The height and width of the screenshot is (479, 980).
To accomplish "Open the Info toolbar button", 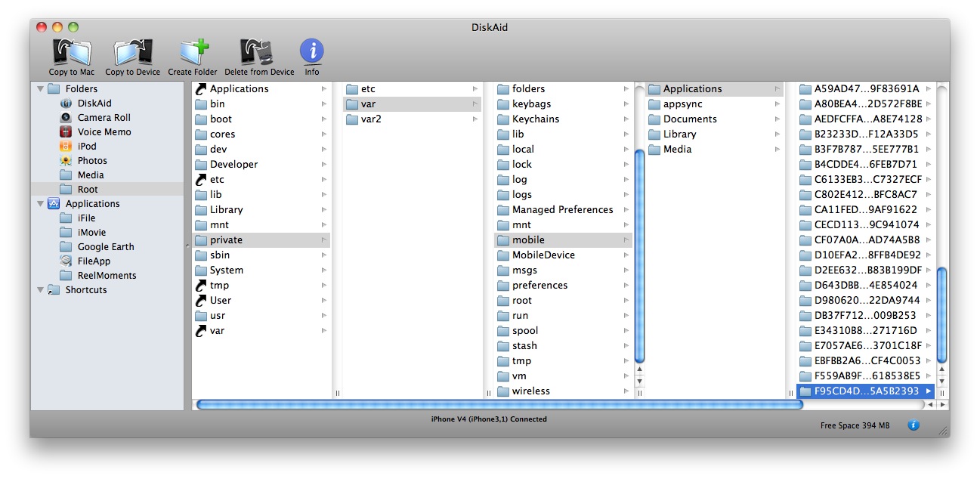I will 311,52.
